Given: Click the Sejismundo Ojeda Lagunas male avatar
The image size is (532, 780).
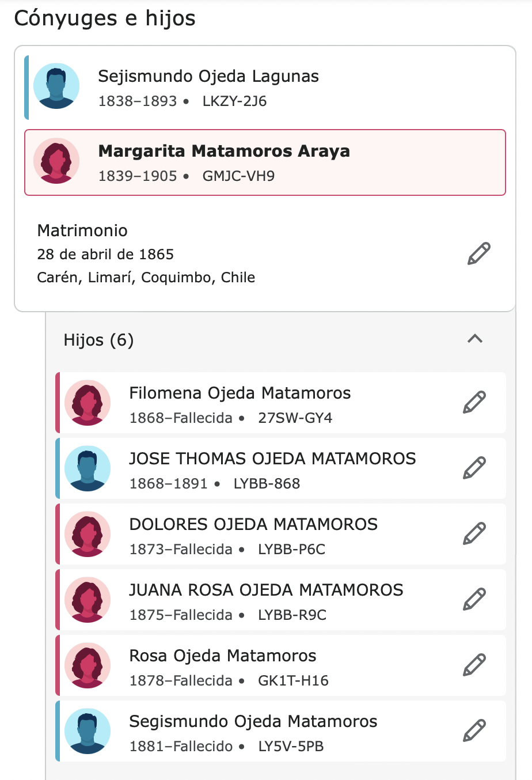Looking at the screenshot, I should pos(56,86).
